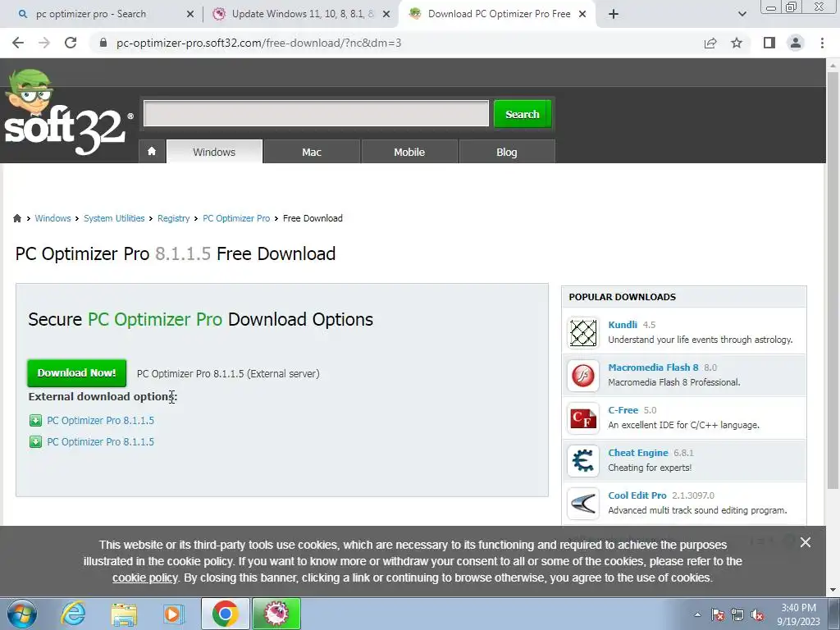This screenshot has width=840, height=630.
Task: Launch Internet Explorer from taskbar
Action: coord(73,614)
